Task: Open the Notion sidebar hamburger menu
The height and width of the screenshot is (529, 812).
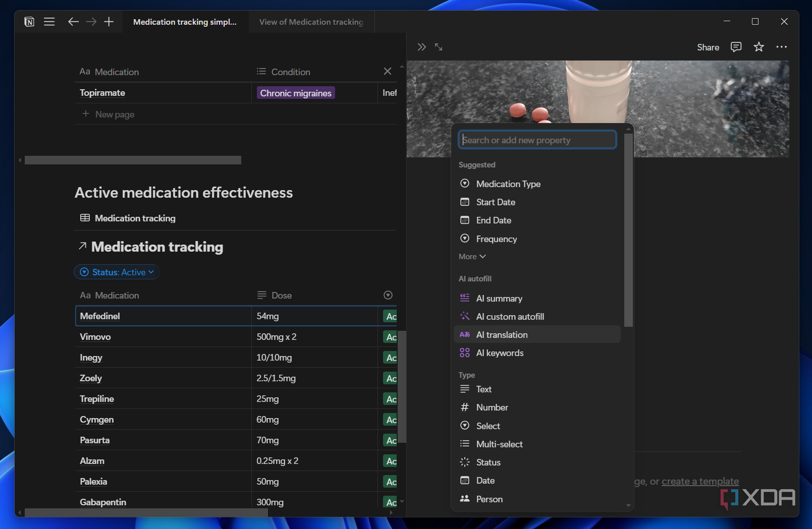Action: 49,22
